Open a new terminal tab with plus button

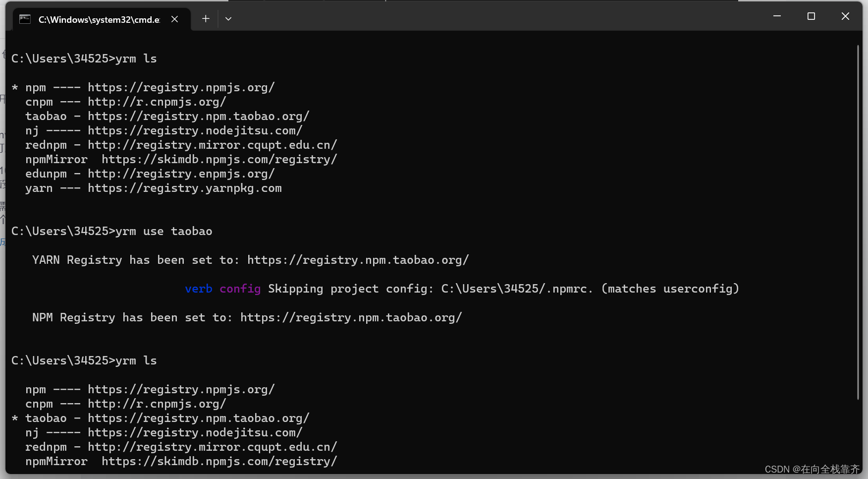coord(206,19)
